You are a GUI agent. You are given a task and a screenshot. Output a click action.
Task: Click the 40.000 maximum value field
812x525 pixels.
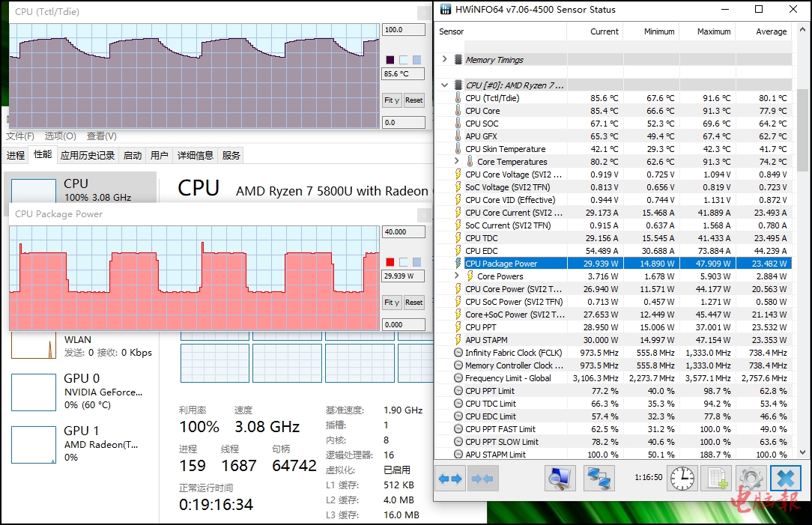click(402, 232)
